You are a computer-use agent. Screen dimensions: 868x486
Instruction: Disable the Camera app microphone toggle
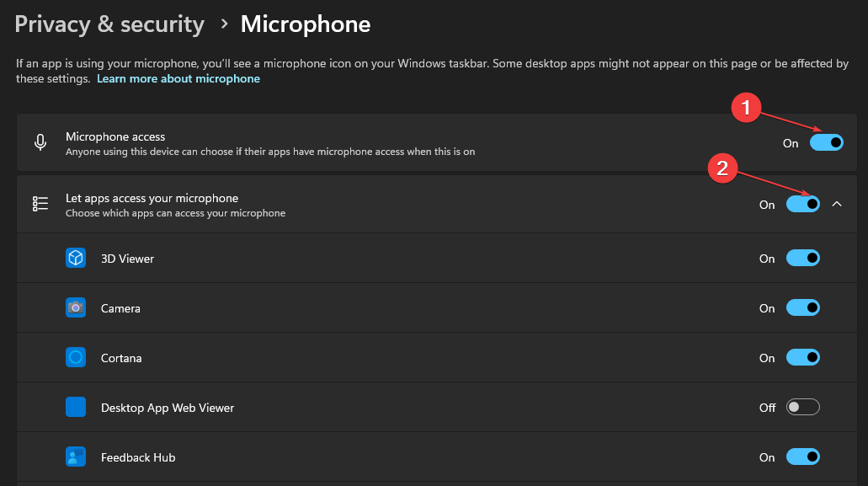802,307
